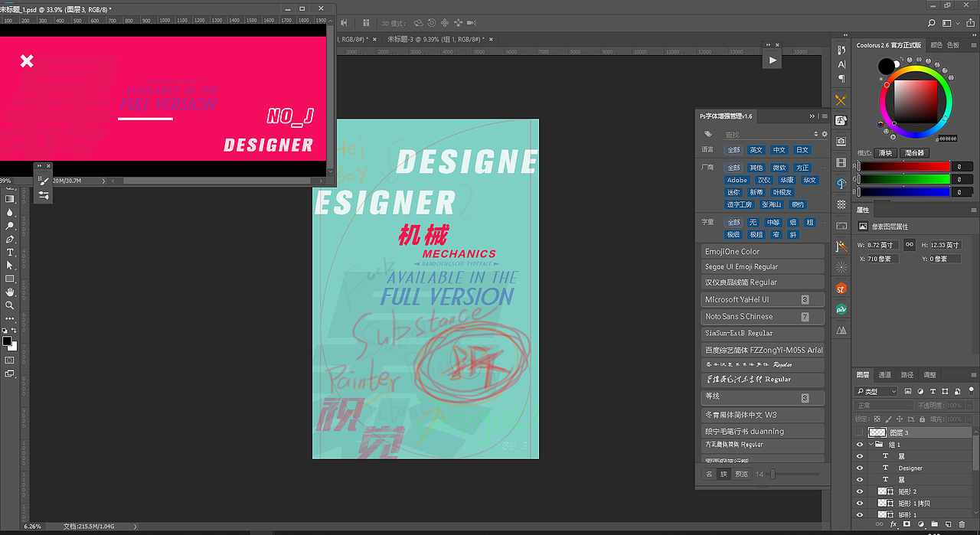The image size is (980, 535).
Task: Open the orange 'st' plugin icon
Action: click(x=841, y=289)
